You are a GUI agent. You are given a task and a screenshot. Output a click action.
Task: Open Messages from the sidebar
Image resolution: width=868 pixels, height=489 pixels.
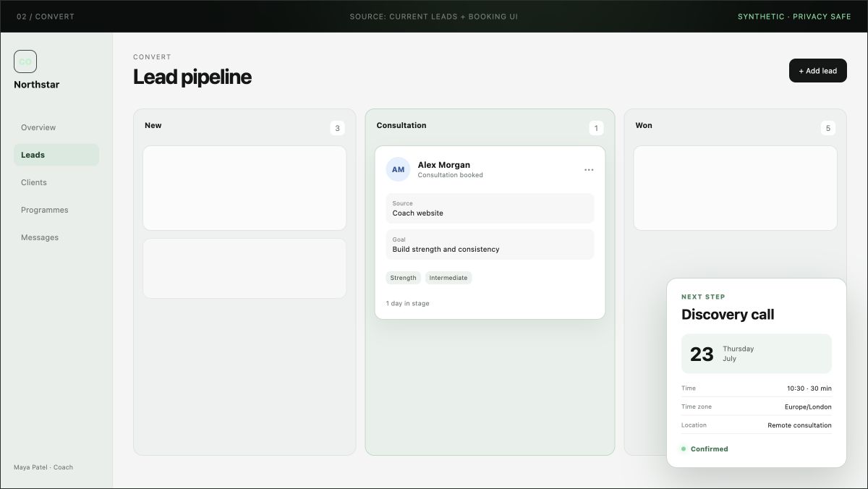pyautogui.click(x=56, y=237)
